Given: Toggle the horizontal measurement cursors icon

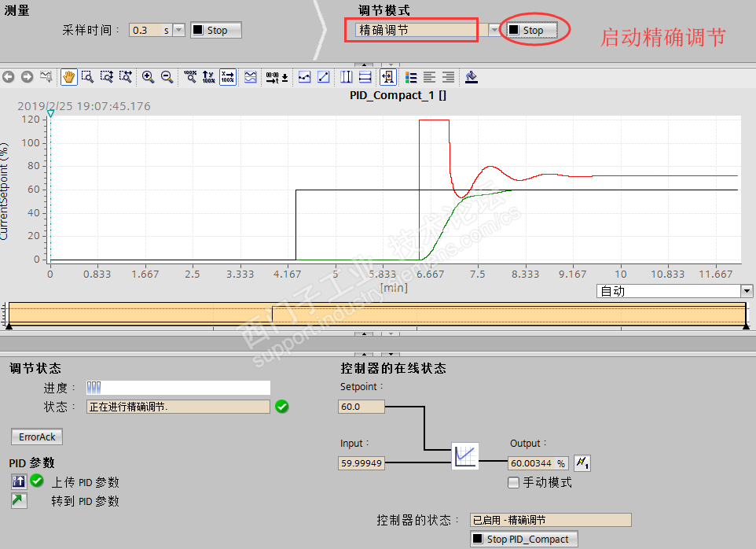Looking at the screenshot, I should pos(365,77).
